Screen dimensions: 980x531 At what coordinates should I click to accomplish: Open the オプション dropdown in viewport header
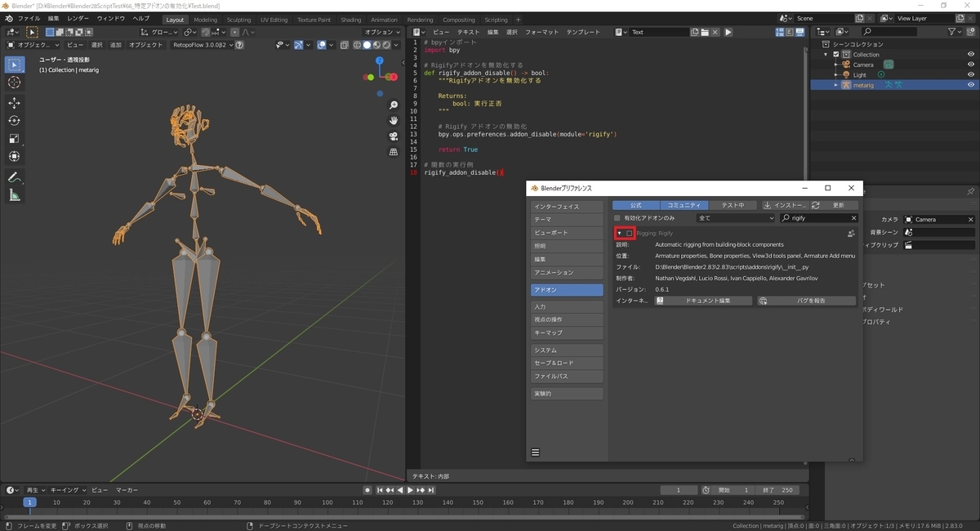[x=382, y=33]
